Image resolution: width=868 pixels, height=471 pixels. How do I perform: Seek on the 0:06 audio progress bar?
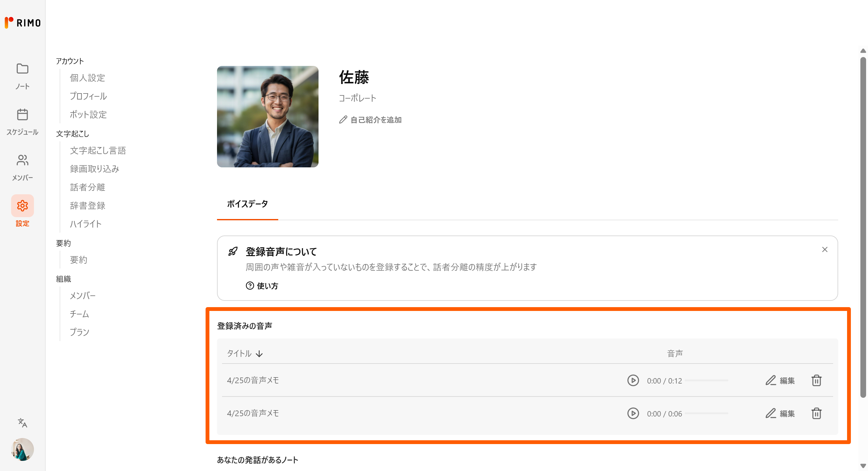(x=706, y=413)
